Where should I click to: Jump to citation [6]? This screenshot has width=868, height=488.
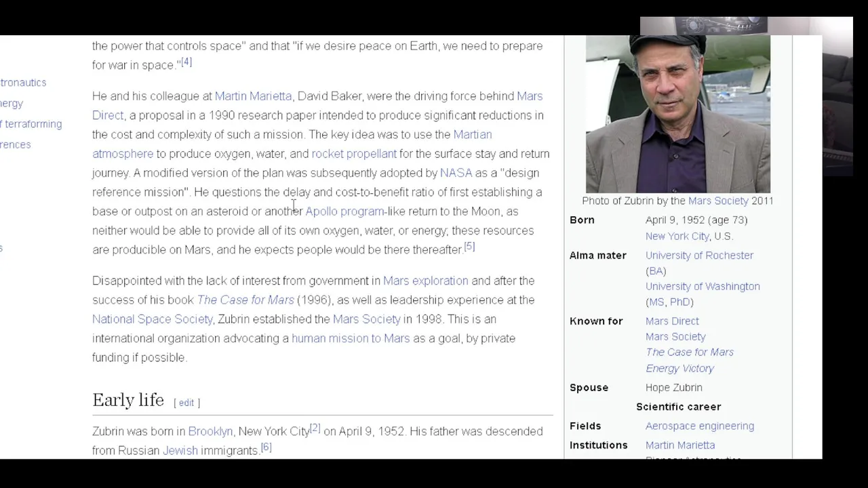pyautogui.click(x=266, y=447)
